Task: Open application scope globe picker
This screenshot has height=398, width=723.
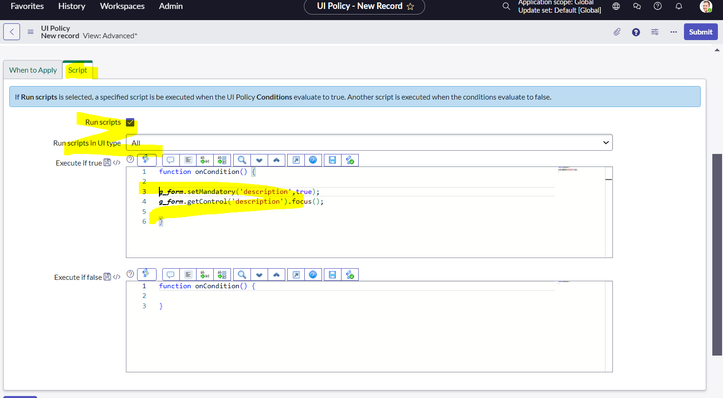Action: pyautogui.click(x=616, y=6)
